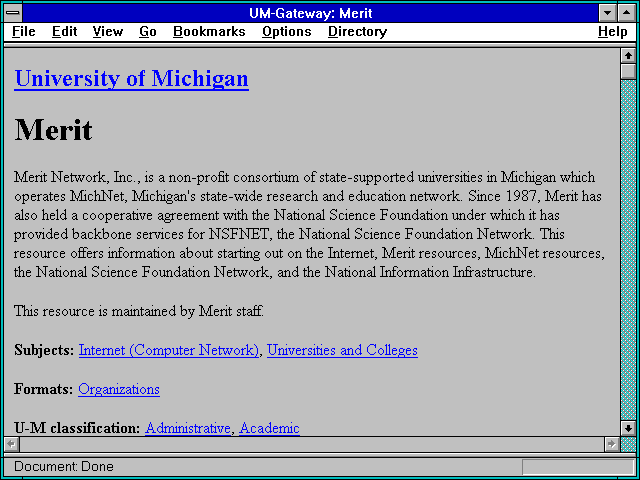Screen dimensions: 640x480
Task: Click 'This resource is maintained by Merit staff'
Action: coord(139,311)
